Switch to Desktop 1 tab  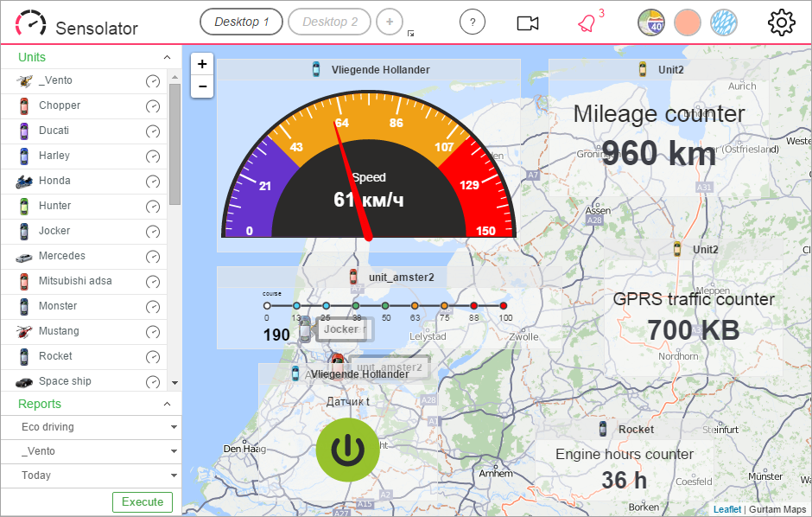pos(241,22)
